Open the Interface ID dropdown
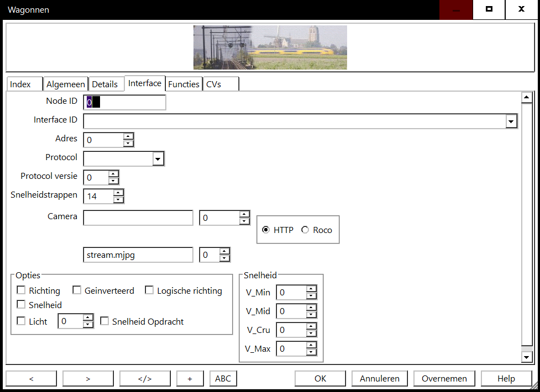The image size is (540, 392). tap(511, 121)
